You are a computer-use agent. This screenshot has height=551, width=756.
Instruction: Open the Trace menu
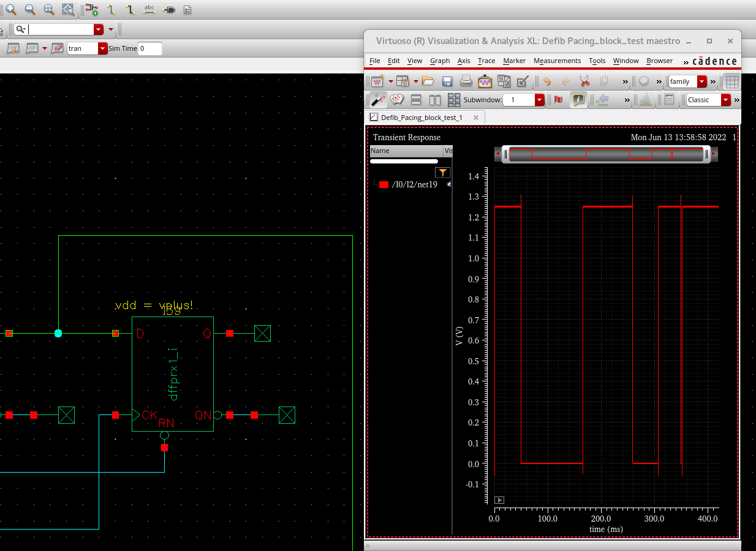tap(486, 61)
